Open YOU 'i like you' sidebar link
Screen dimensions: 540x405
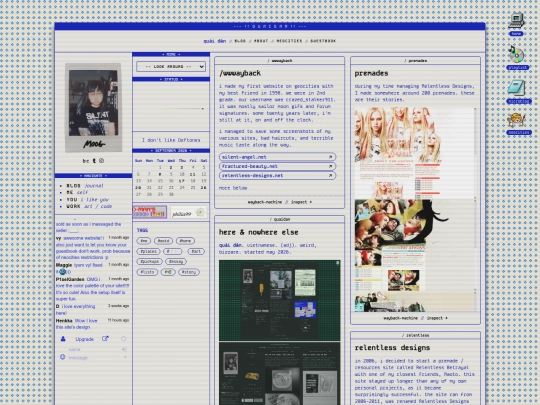point(87,199)
